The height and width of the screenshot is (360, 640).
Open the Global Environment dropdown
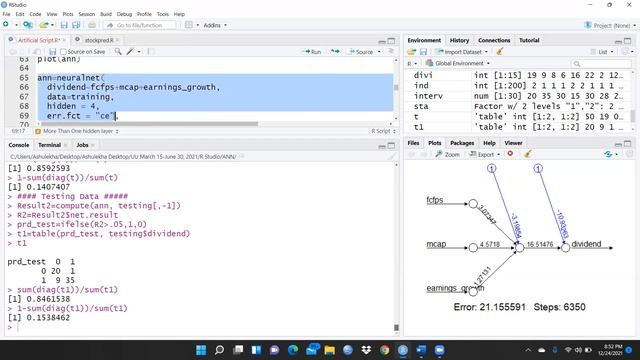[x=458, y=63]
